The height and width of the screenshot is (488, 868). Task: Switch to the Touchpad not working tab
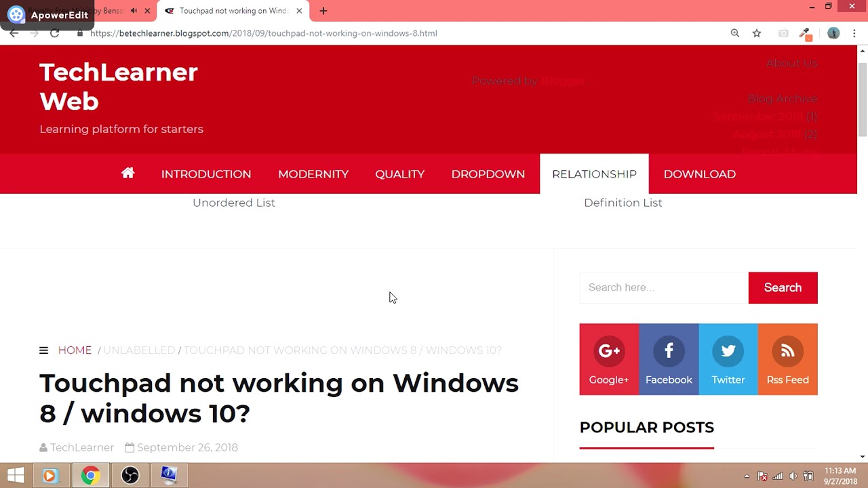pos(233,11)
